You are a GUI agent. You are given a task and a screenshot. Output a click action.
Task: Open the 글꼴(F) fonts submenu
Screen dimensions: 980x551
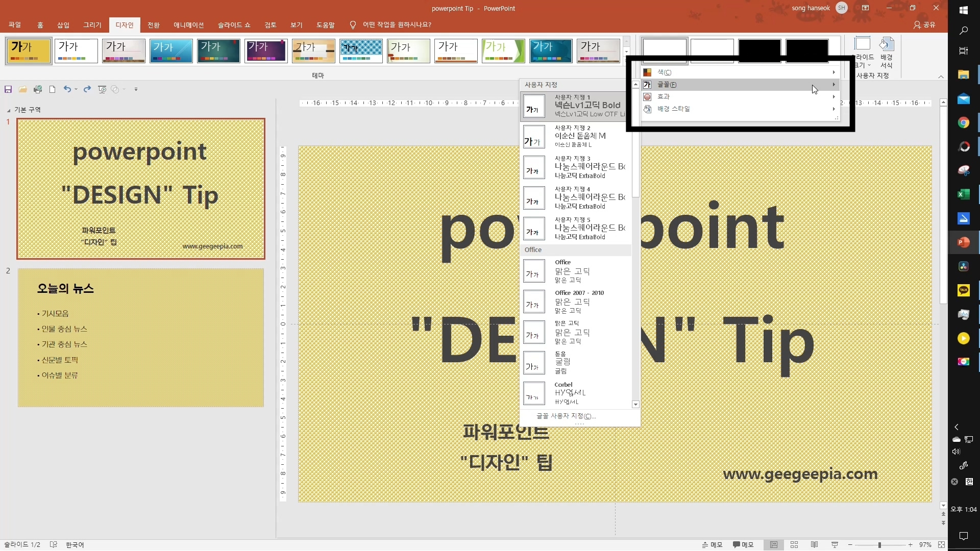point(740,85)
